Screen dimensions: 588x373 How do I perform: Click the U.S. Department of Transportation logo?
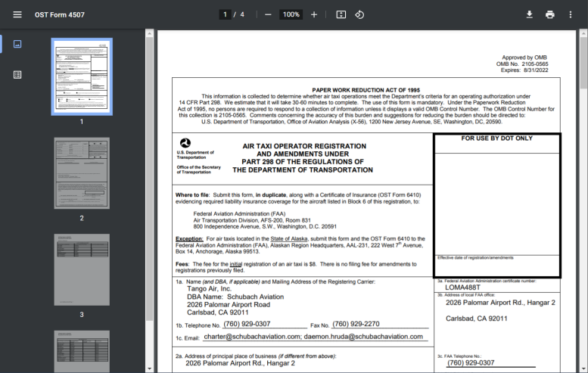tap(185, 143)
